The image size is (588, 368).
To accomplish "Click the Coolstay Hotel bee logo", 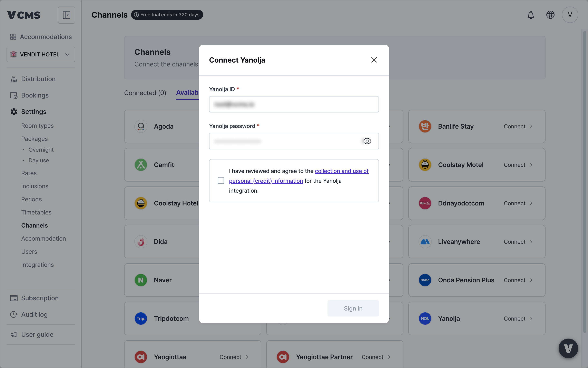I will click(x=141, y=203).
